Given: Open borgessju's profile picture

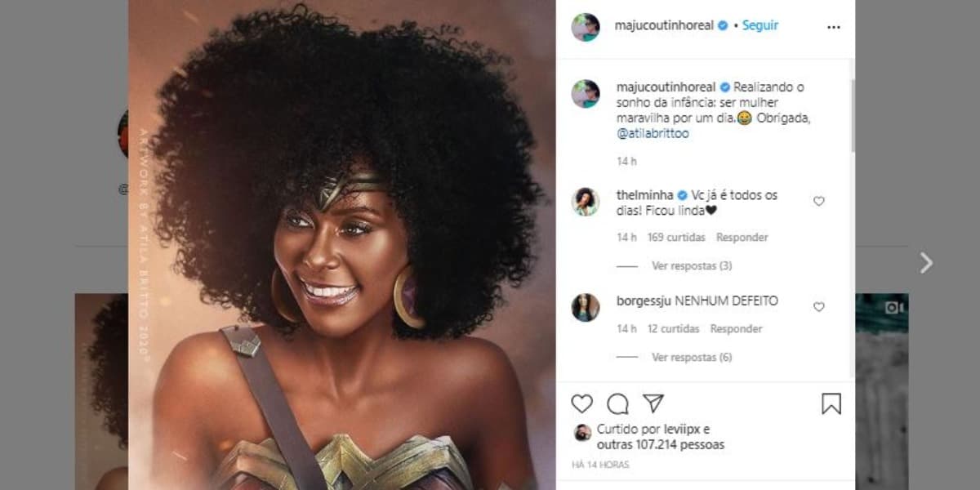Looking at the screenshot, I should coord(586,307).
